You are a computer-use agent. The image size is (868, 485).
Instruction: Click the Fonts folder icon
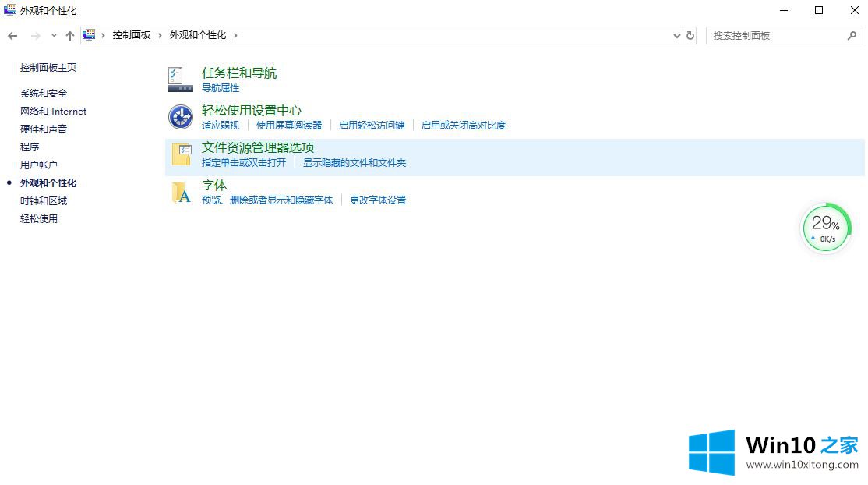tap(181, 192)
